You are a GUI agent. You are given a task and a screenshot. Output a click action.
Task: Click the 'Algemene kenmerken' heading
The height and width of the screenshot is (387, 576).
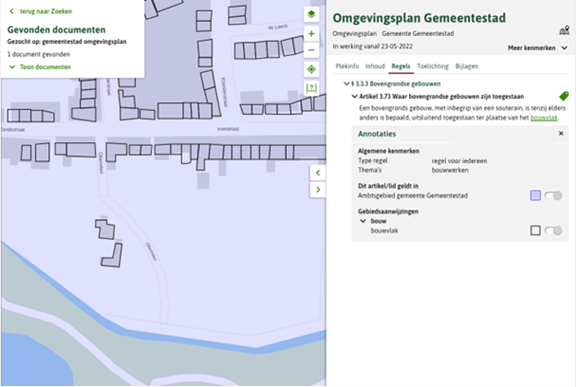point(389,151)
